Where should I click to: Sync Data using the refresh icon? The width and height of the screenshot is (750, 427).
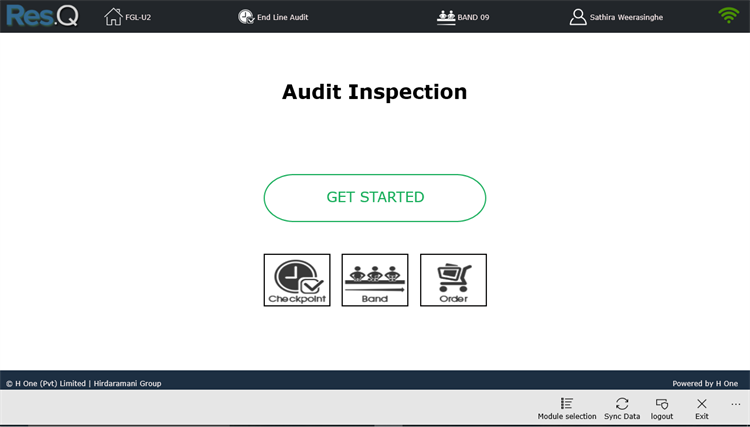(x=622, y=409)
